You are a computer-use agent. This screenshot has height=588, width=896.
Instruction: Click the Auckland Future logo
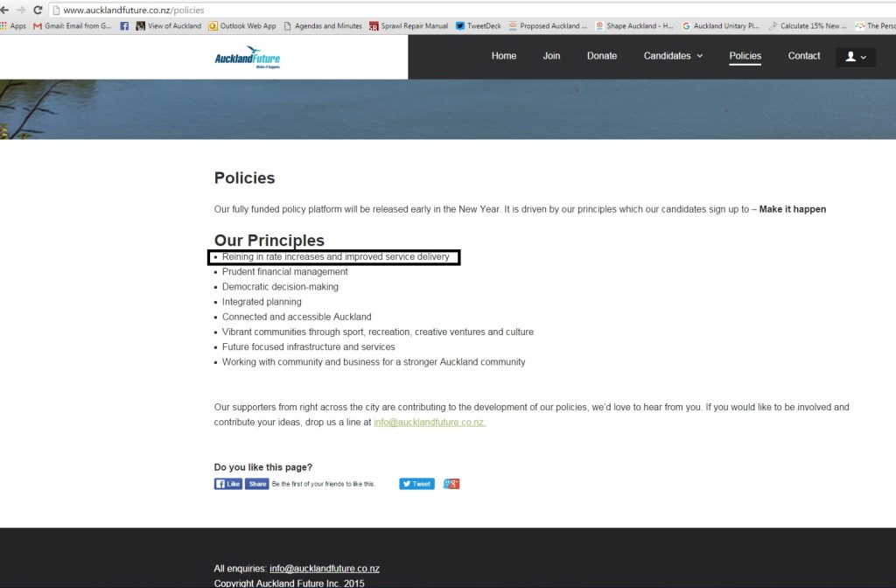point(248,59)
